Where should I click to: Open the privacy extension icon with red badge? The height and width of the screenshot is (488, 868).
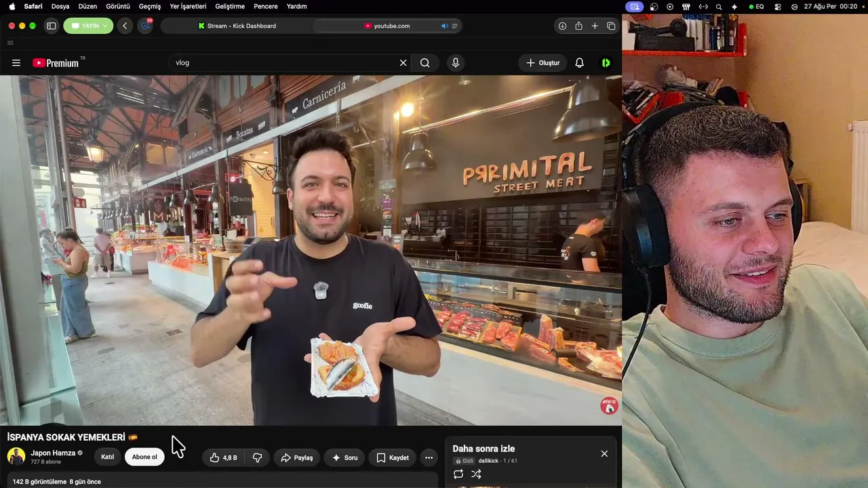pyautogui.click(x=145, y=26)
